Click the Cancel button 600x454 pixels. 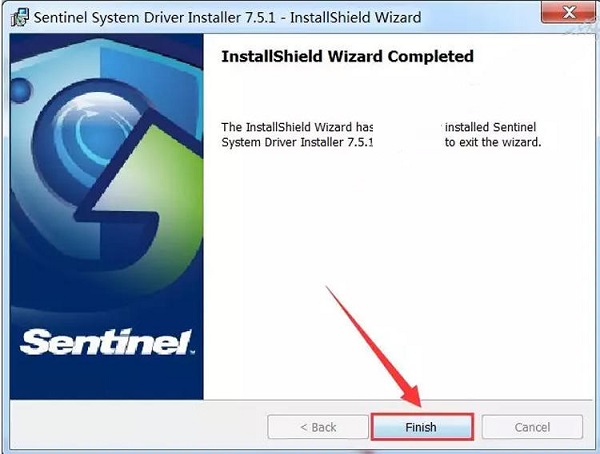coord(532,427)
